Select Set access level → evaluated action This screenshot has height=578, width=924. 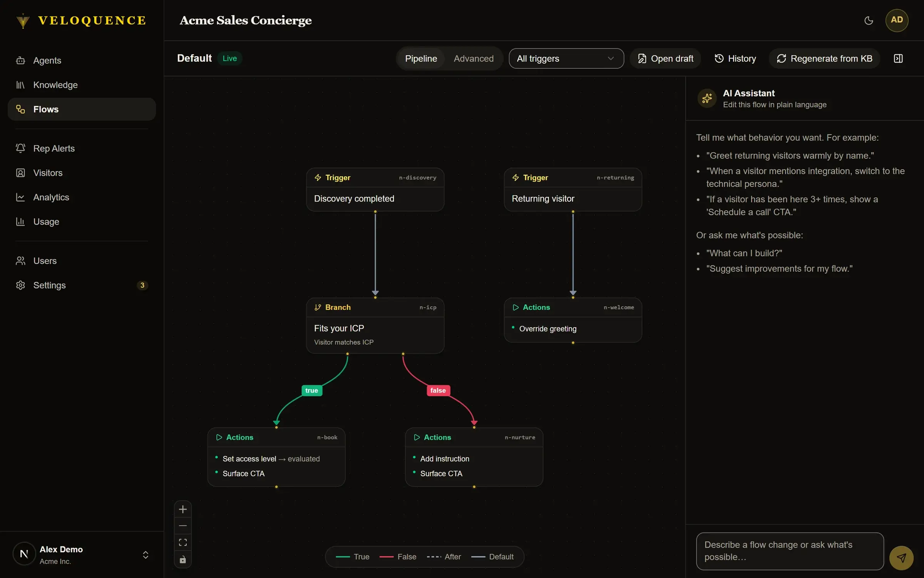tap(271, 459)
